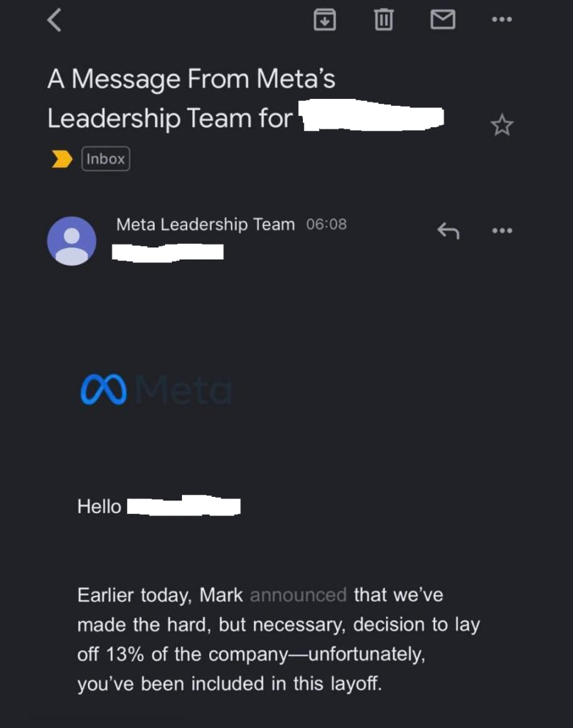Archive this email
Image resolution: width=573 pixels, height=728 pixels.
324,20
